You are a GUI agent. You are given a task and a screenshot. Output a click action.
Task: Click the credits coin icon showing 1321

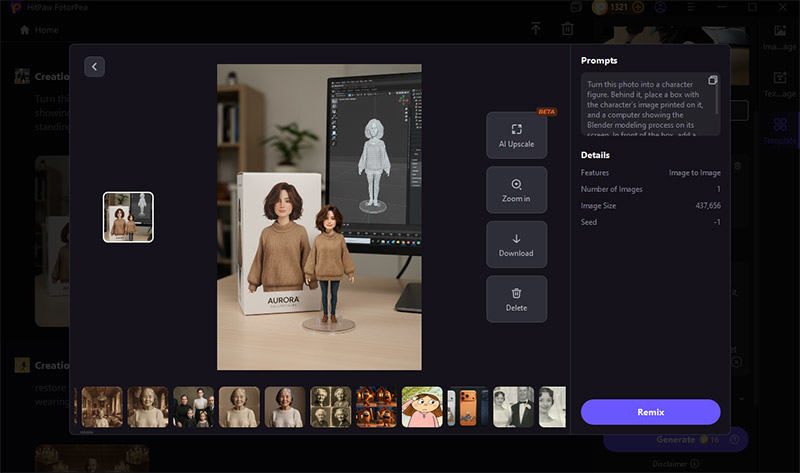point(599,7)
